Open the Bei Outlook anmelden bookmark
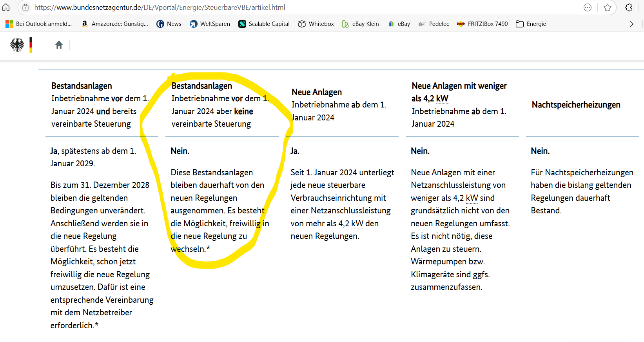The width and height of the screenshot is (644, 342). (x=39, y=24)
